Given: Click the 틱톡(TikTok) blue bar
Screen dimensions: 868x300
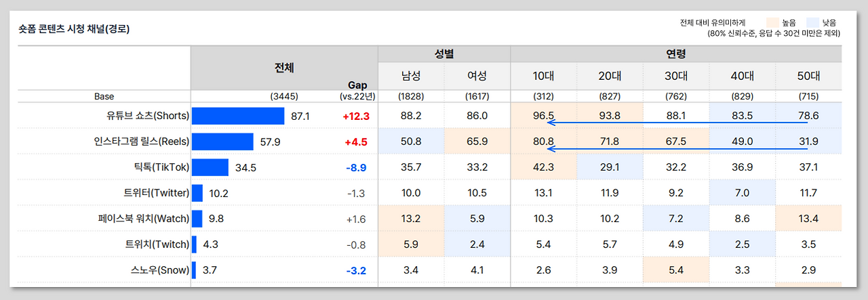Looking at the screenshot, I should [x=210, y=167].
